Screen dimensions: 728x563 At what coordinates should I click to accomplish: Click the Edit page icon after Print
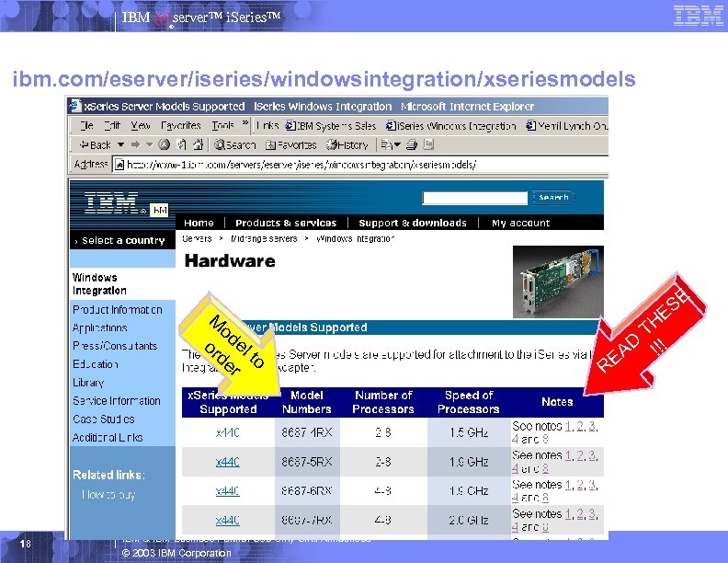428,145
